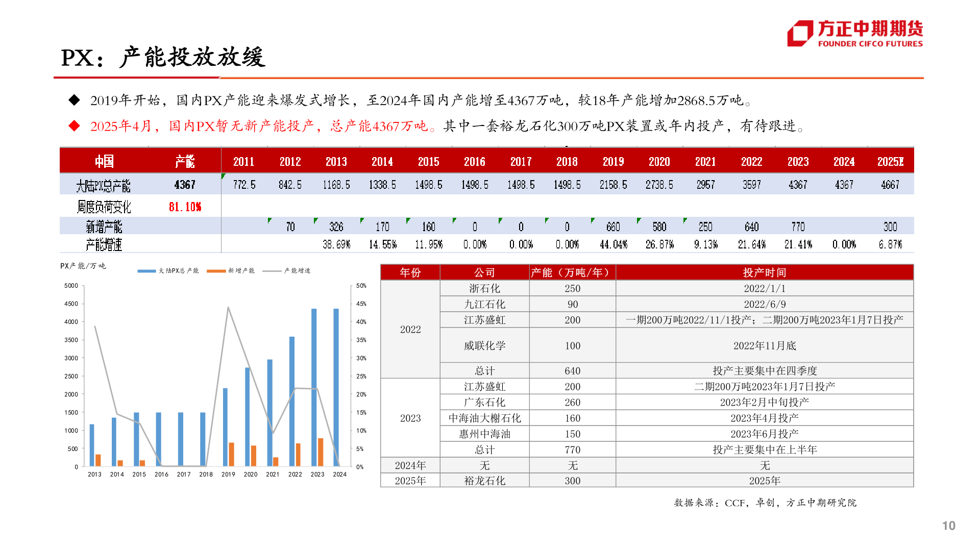Screen dimensions: 980x551
Task: Click the 投产时间 header cell
Action: pyautogui.click(x=765, y=272)
